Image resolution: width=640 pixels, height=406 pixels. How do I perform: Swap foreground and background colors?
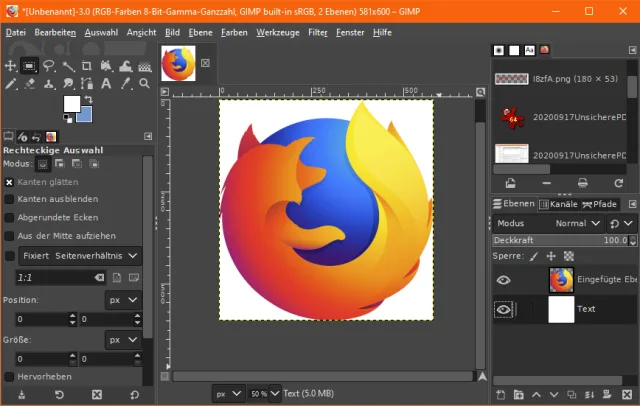pyautogui.click(x=88, y=99)
